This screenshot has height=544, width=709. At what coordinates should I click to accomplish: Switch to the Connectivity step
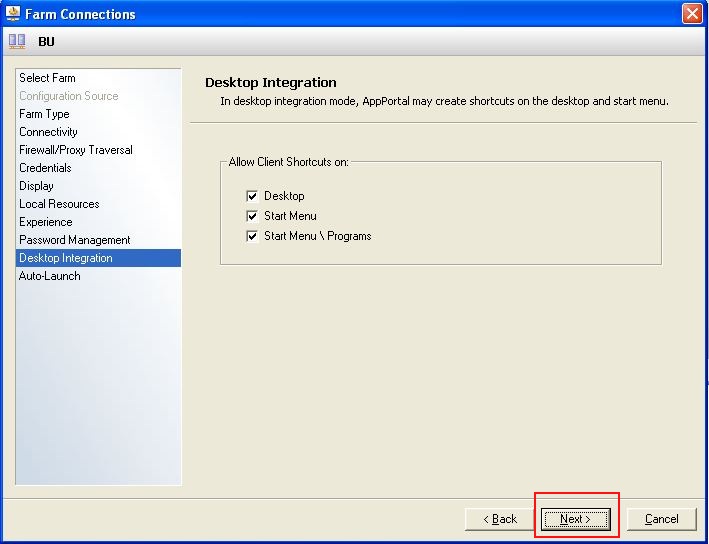[x=98, y=132]
